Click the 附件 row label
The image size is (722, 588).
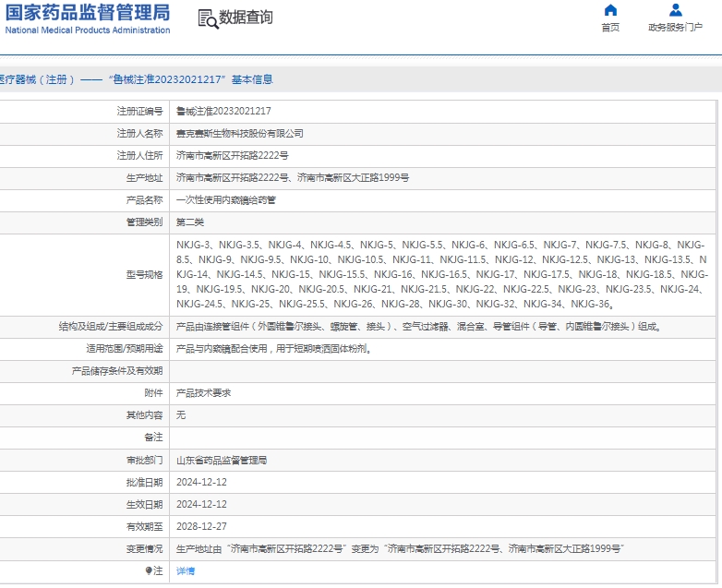point(153,392)
